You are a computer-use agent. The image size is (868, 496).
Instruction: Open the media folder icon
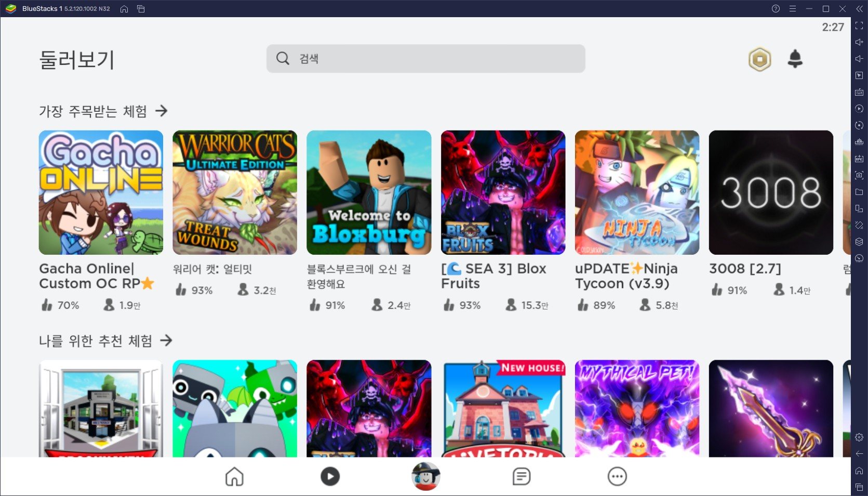pyautogui.click(x=859, y=192)
